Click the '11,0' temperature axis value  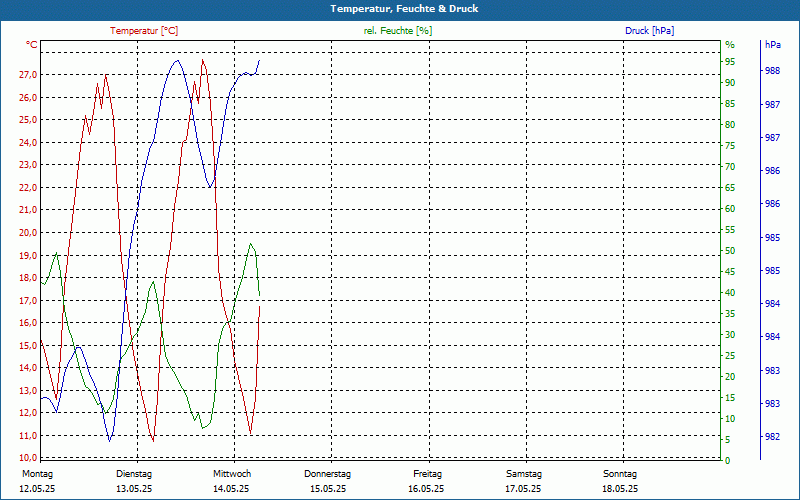pyautogui.click(x=28, y=435)
